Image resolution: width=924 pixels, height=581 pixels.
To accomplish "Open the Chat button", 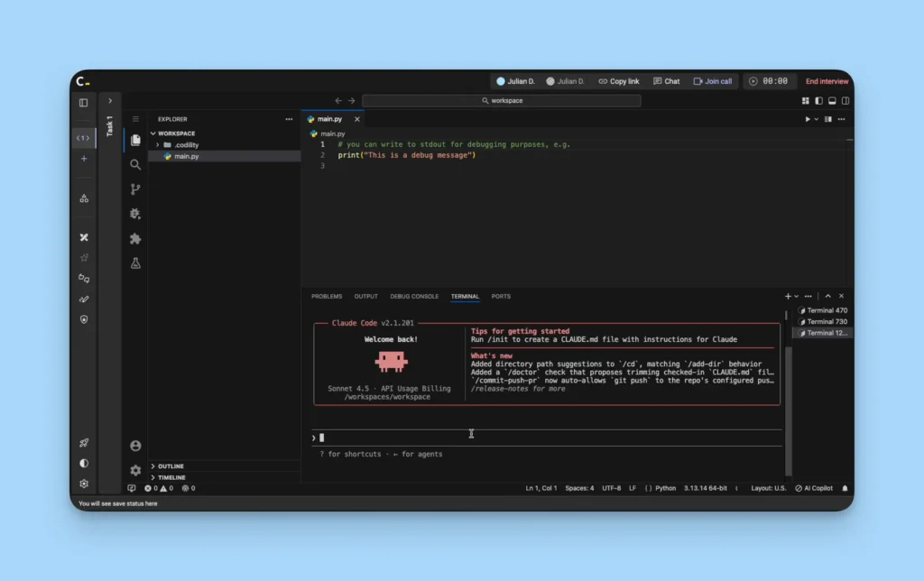I will point(667,81).
